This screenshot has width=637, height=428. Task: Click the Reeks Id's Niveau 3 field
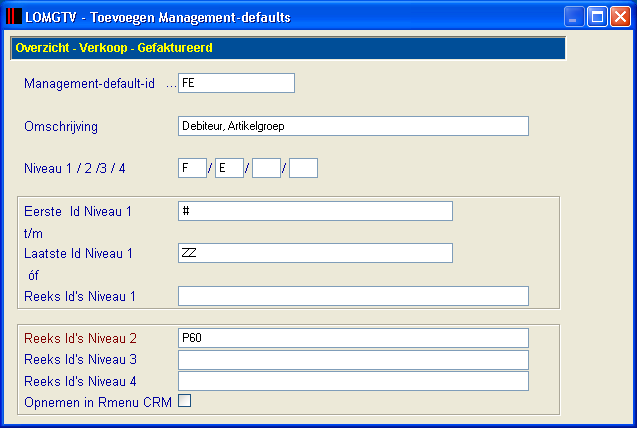(x=353, y=360)
